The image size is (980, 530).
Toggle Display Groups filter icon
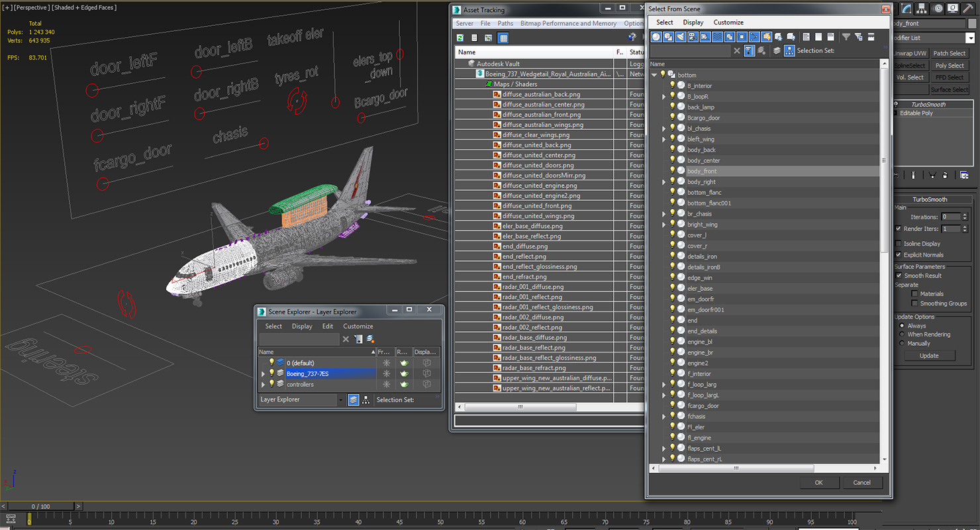coord(730,37)
